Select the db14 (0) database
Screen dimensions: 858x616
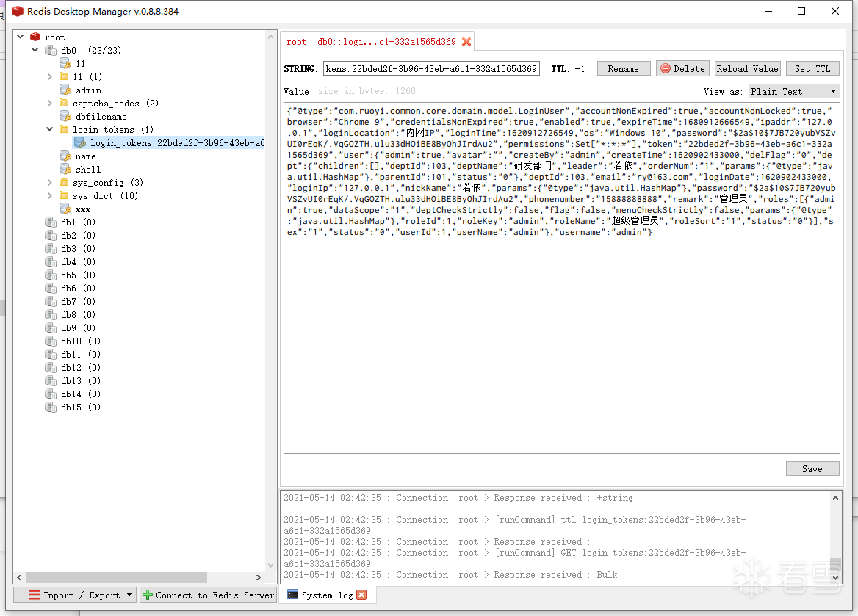click(81, 394)
